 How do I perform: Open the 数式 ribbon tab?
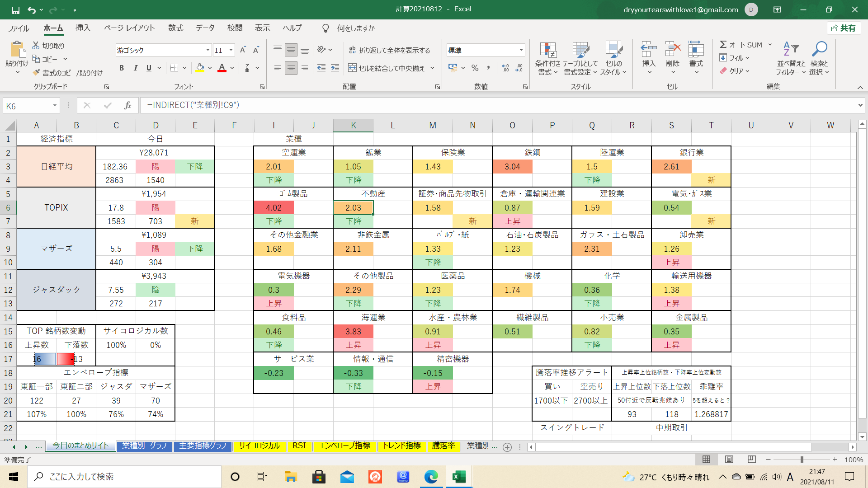pyautogui.click(x=175, y=28)
